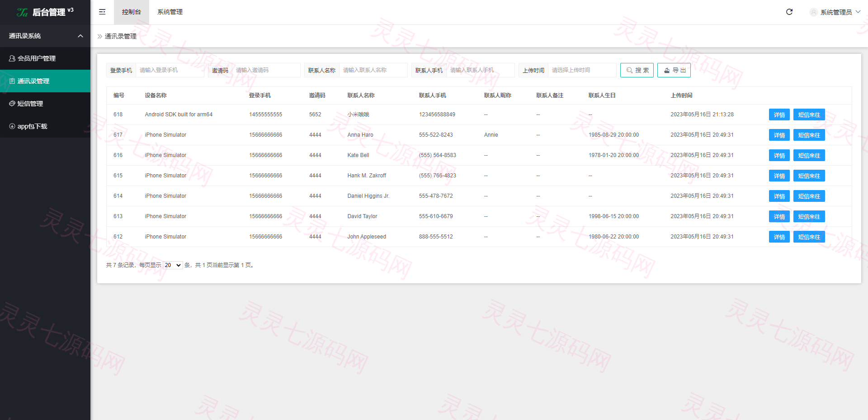Open the 上传时间 date picker field
The image size is (868, 420).
(x=582, y=70)
